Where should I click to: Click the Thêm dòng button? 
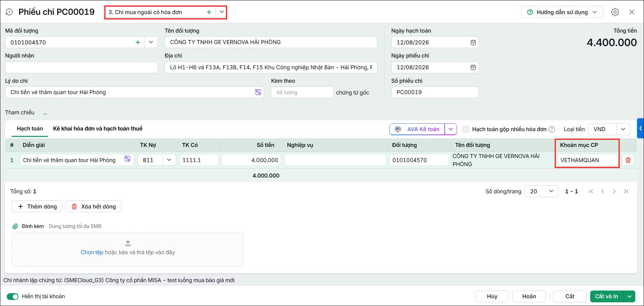coord(37,206)
